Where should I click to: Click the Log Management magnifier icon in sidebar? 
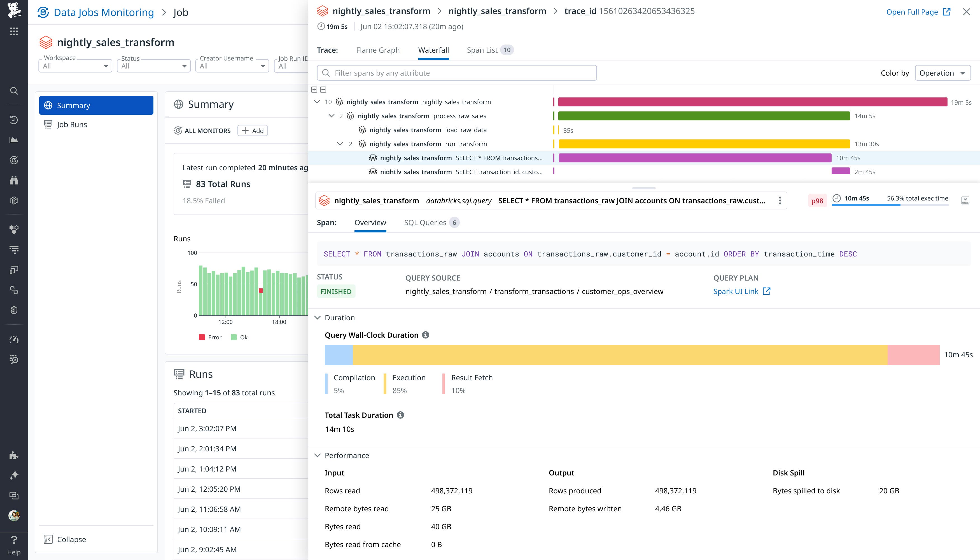click(x=14, y=360)
